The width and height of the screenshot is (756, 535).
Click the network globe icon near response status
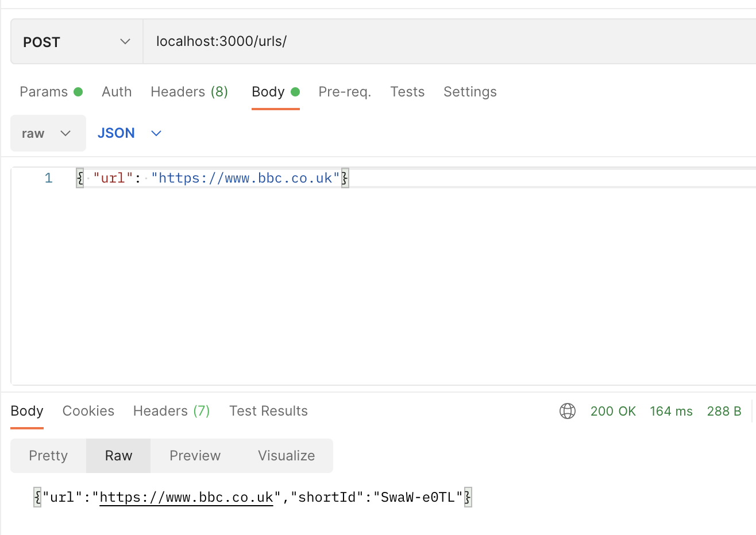coord(568,411)
